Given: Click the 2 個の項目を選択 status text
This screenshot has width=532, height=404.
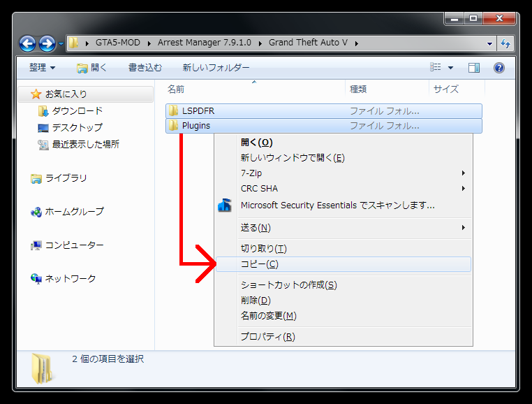Looking at the screenshot, I should point(108,359).
